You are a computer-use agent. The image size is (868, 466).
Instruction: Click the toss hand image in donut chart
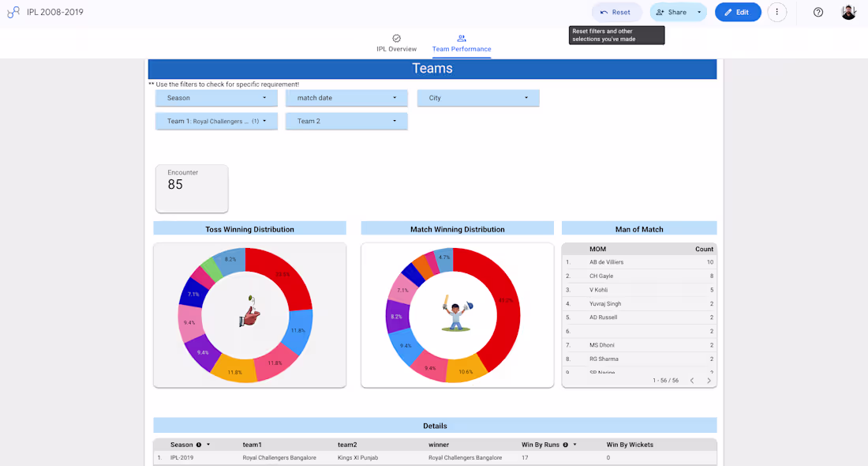tap(249, 311)
